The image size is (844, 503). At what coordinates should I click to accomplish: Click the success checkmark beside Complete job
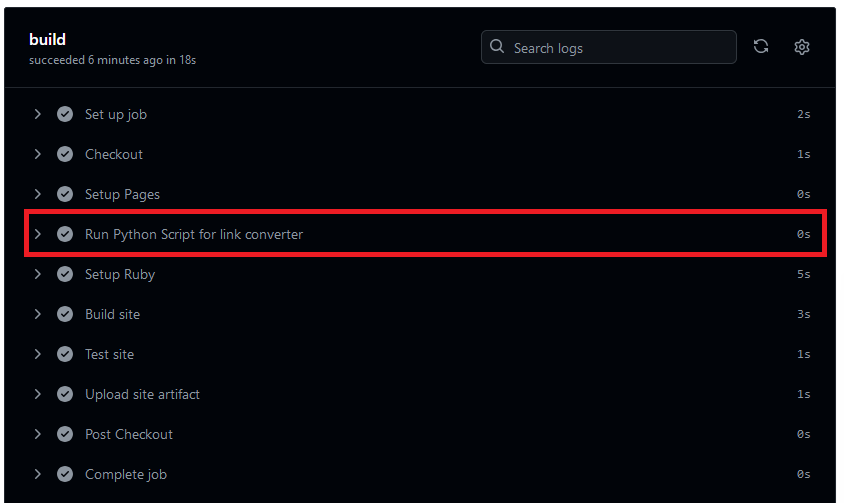(x=65, y=474)
